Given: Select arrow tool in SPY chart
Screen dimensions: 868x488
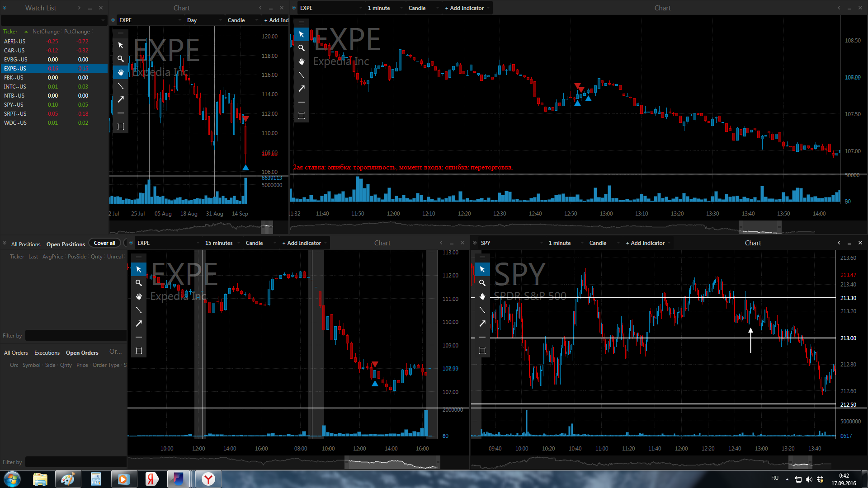Looking at the screenshot, I should [482, 324].
